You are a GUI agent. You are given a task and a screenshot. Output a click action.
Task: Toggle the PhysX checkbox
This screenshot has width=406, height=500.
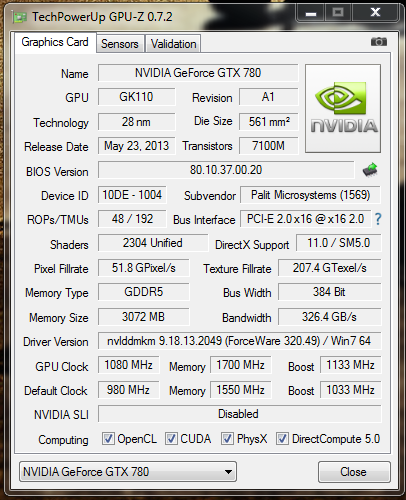227,439
